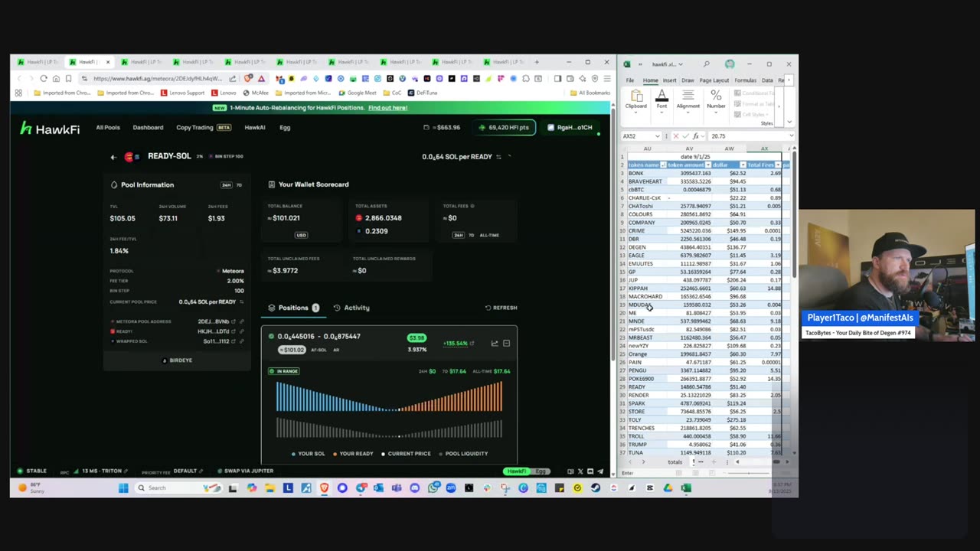Click the $663.96 wallet balance
Image resolution: width=980 pixels, height=551 pixels.
tap(443, 128)
